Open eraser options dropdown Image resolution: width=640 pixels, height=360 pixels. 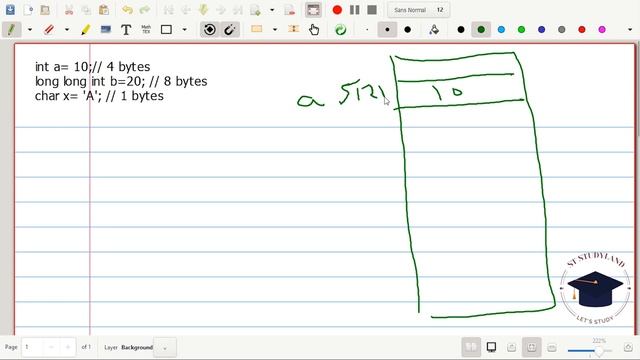[x=67, y=29]
